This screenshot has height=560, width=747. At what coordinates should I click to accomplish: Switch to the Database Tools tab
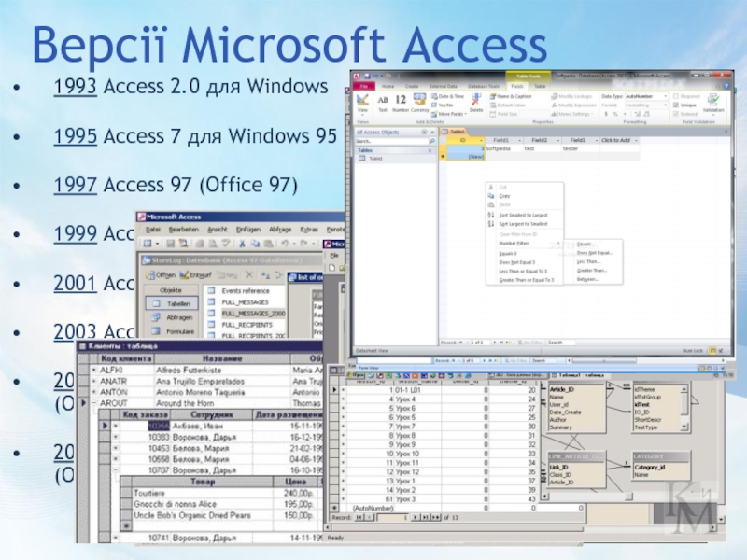(x=484, y=86)
